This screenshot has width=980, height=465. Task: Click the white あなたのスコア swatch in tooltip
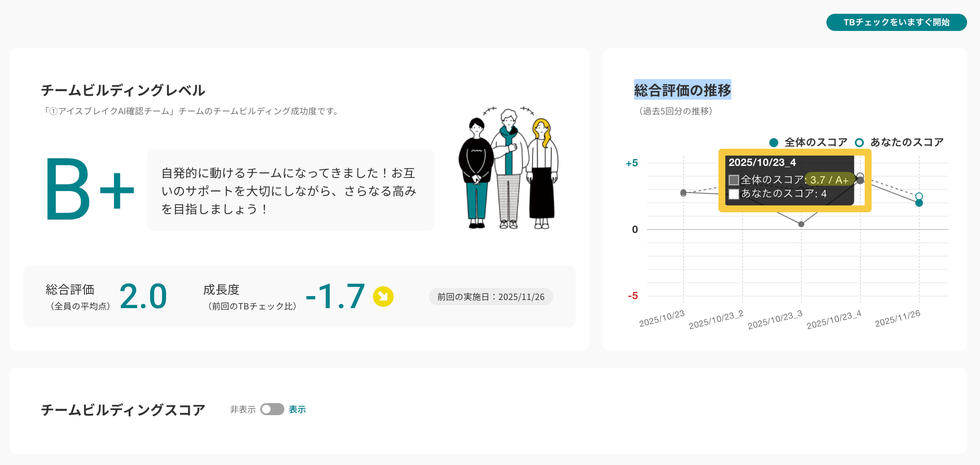point(734,194)
